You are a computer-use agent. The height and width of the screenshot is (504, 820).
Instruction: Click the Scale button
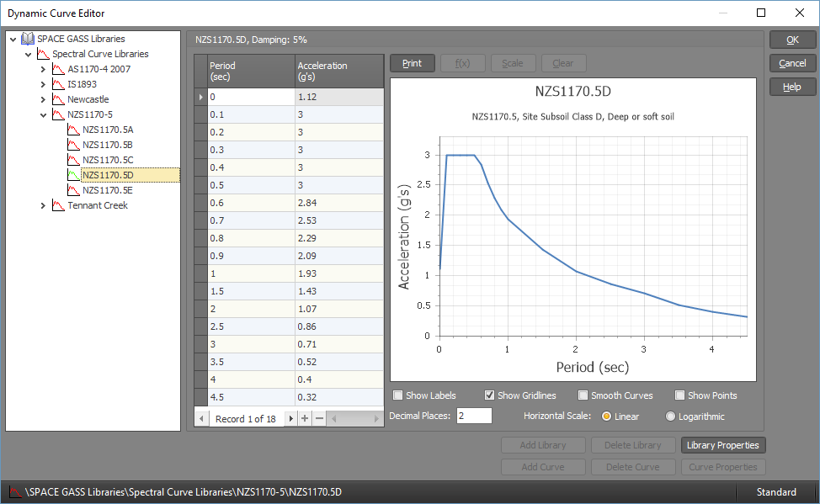(x=513, y=63)
